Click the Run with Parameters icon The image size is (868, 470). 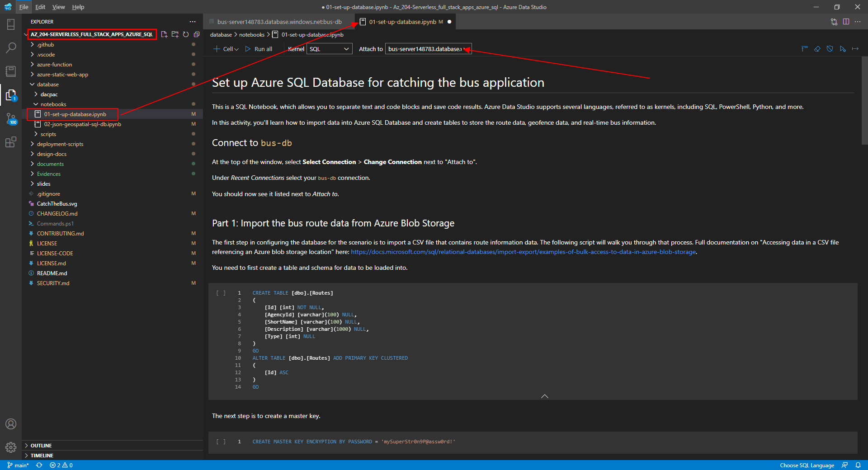(x=843, y=49)
